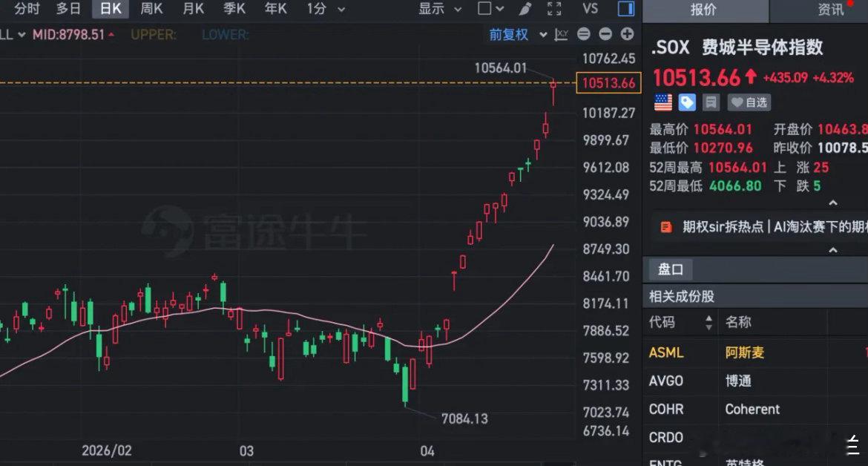The image size is (868, 466).
Task: Select the 日K tab
Action: point(110,9)
